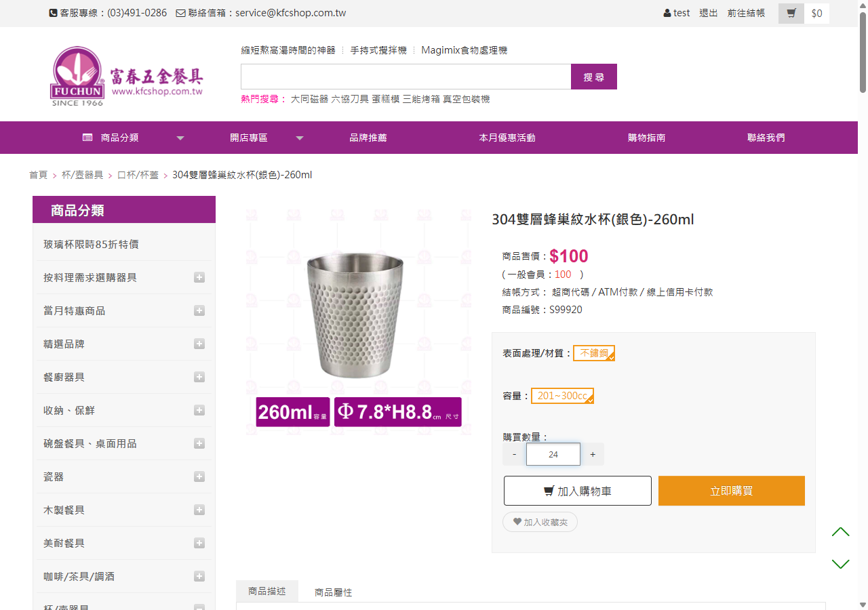Search hot keyword 大同磁器

[x=310, y=99]
